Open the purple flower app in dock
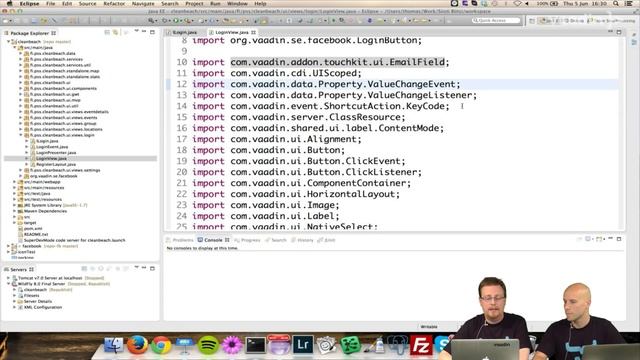The height and width of the screenshot is (360, 640). pos(232,345)
